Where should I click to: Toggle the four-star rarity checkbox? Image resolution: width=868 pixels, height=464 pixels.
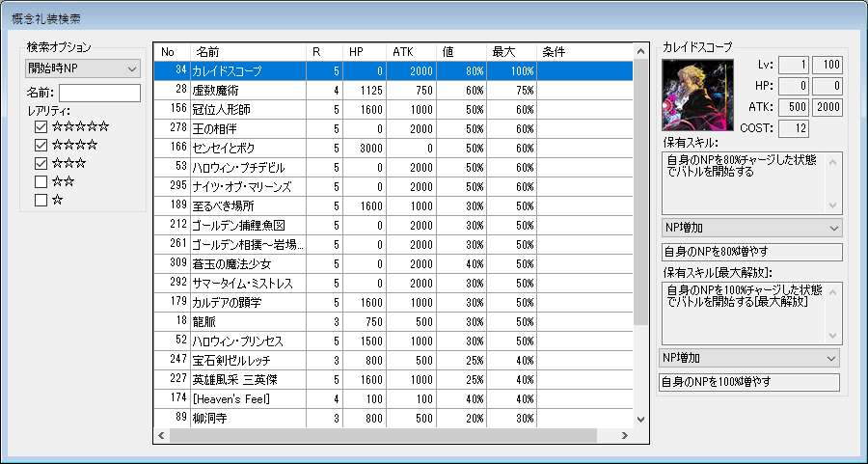tap(41, 145)
